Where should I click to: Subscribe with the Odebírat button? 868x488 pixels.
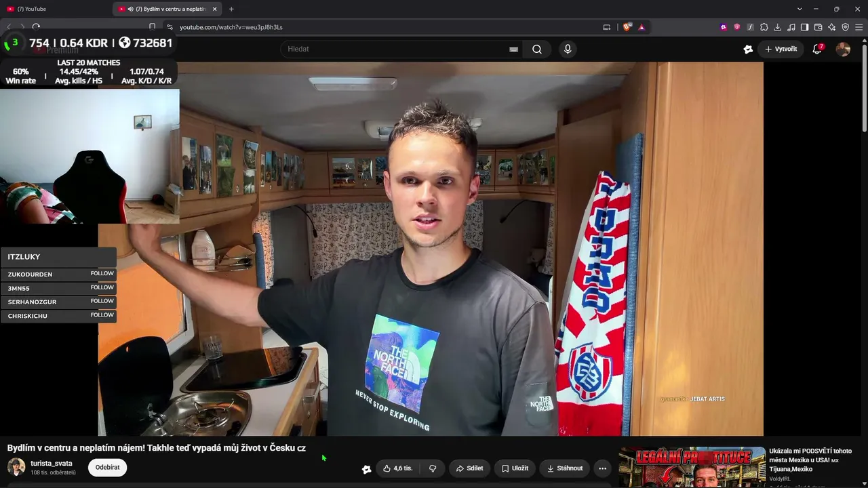(107, 468)
